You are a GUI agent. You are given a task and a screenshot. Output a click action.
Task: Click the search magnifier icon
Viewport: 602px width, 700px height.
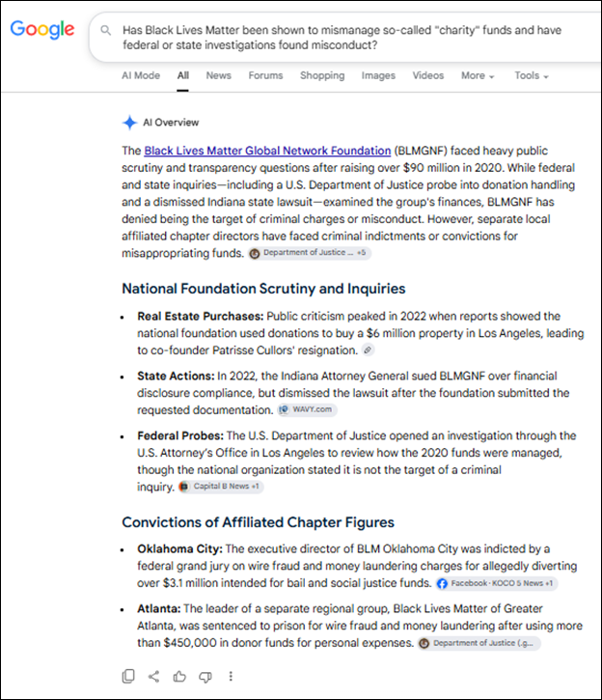(106, 30)
